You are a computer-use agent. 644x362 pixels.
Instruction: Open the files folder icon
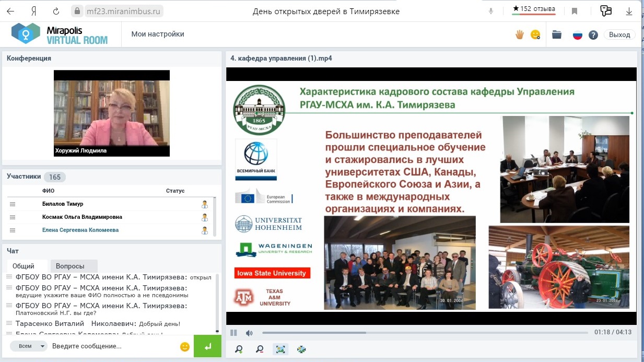(557, 34)
